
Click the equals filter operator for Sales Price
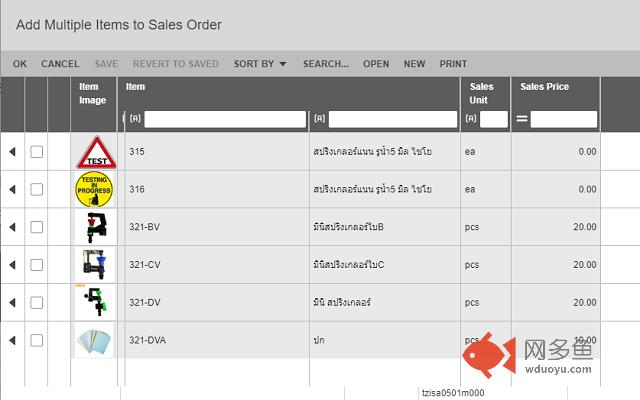coord(522,119)
